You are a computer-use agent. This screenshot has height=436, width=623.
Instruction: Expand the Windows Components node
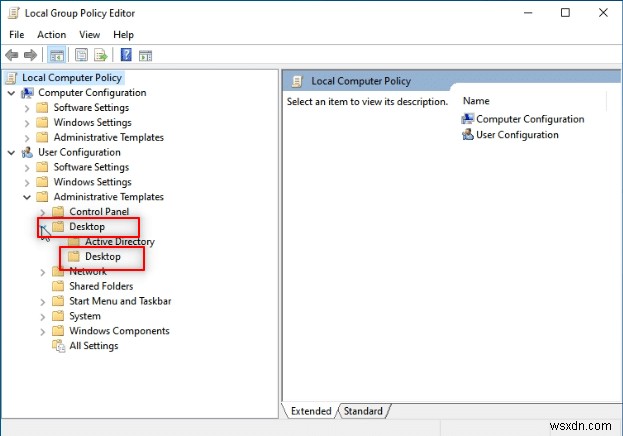click(x=43, y=332)
